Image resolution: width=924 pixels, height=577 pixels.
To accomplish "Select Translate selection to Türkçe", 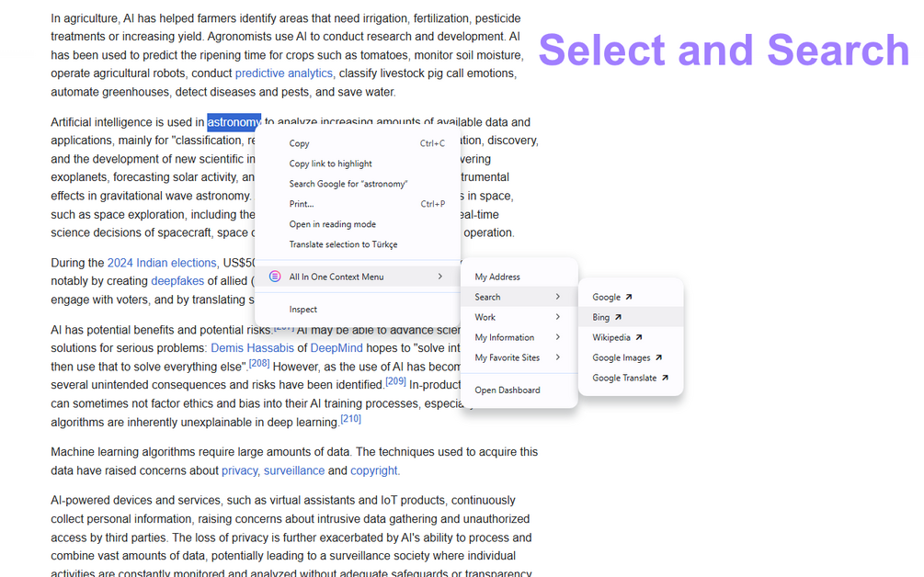I will coord(358,244).
